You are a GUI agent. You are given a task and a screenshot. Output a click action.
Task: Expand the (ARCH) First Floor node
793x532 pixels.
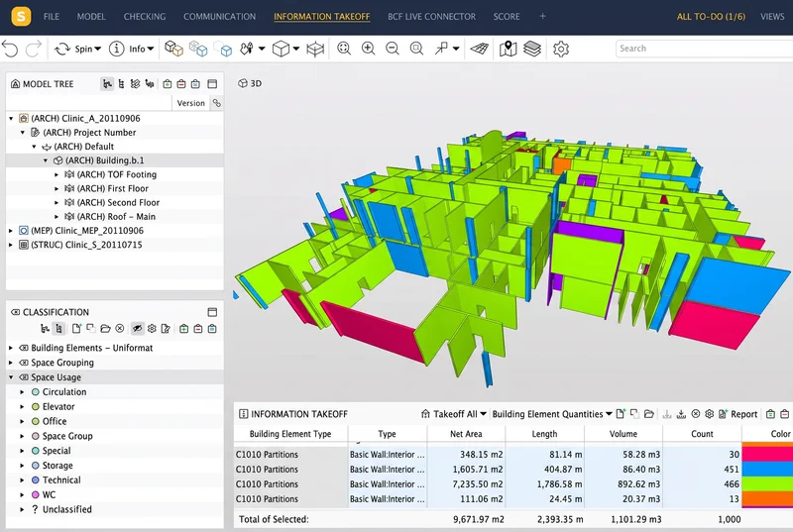57,188
